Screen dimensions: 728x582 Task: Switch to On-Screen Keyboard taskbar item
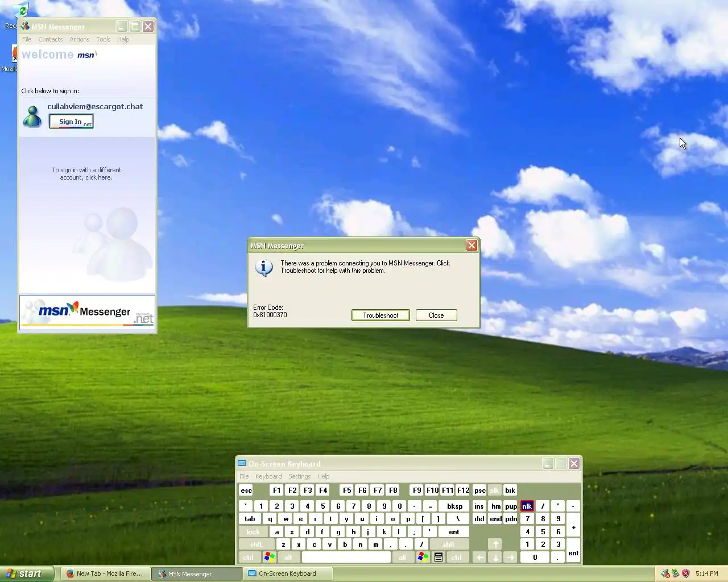click(288, 573)
